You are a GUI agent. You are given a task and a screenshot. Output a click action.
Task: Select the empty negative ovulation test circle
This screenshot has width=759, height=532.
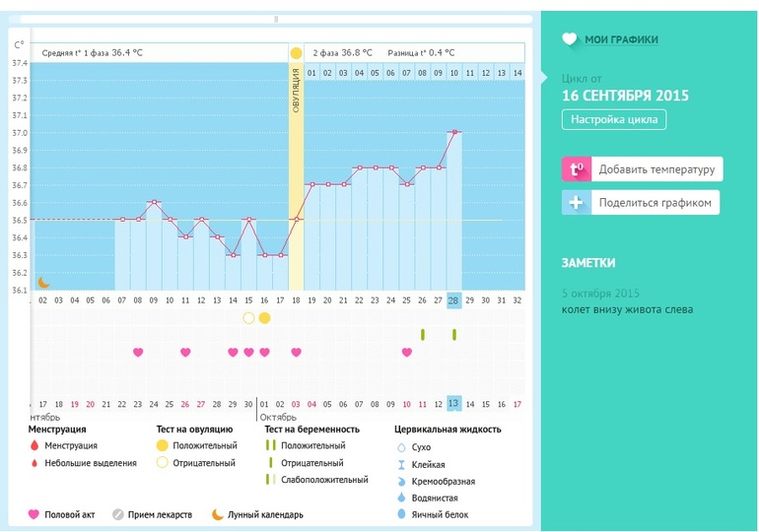pos(248,318)
